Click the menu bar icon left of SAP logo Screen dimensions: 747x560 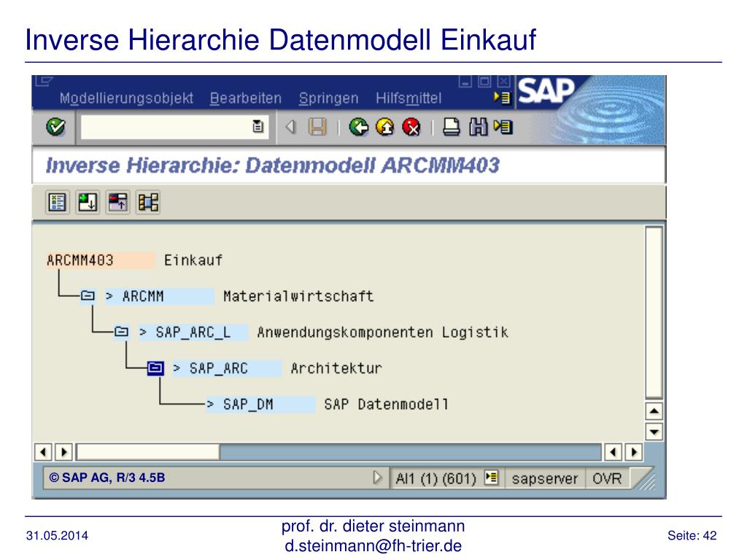pyautogui.click(x=502, y=98)
